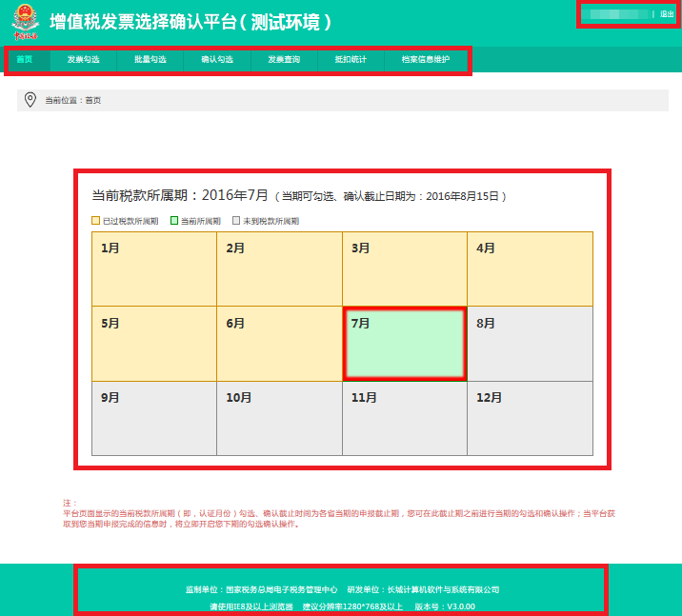
Task: Select the 2月 calendar cell
Action: point(280,269)
